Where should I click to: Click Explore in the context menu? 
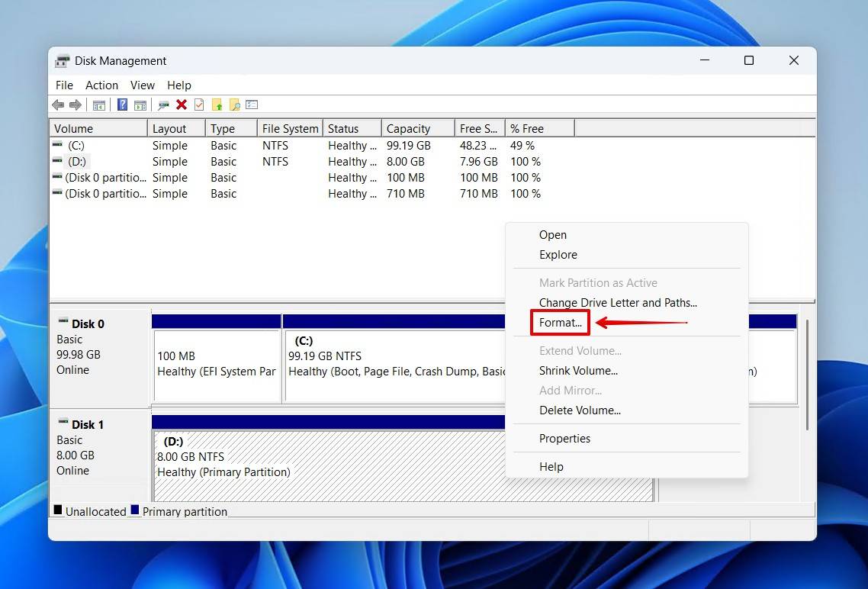coord(558,254)
